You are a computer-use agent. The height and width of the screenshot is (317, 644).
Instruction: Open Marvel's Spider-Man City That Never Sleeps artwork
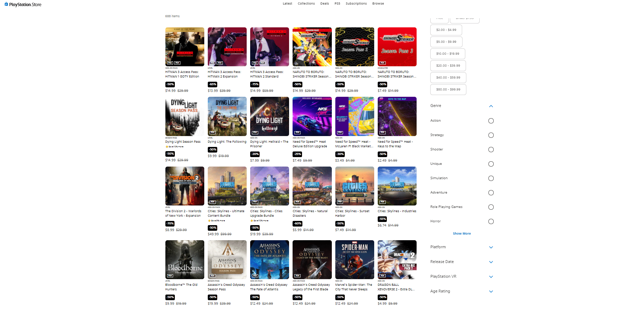(x=355, y=259)
